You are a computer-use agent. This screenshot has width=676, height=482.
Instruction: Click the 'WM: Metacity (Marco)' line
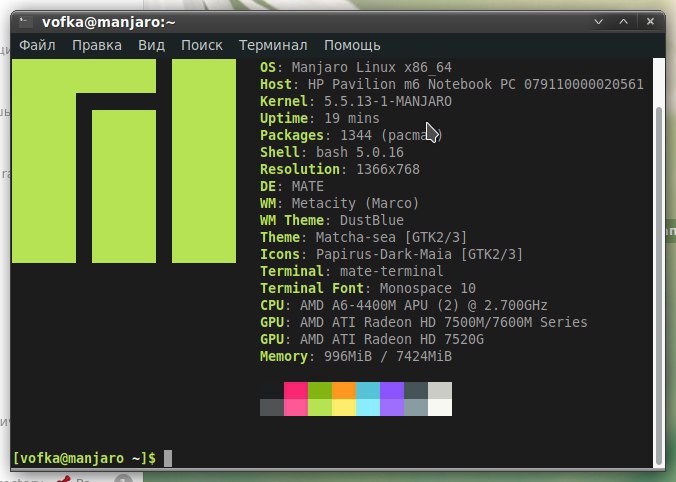(x=339, y=203)
